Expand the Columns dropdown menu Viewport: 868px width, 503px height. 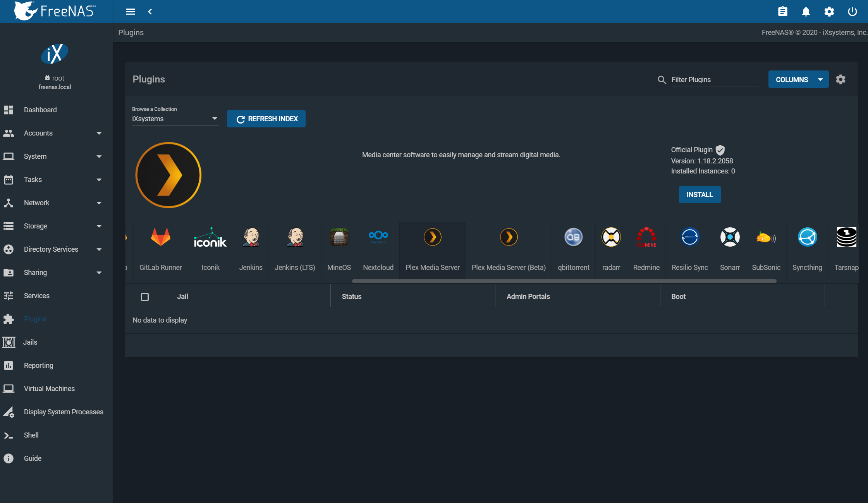point(799,79)
